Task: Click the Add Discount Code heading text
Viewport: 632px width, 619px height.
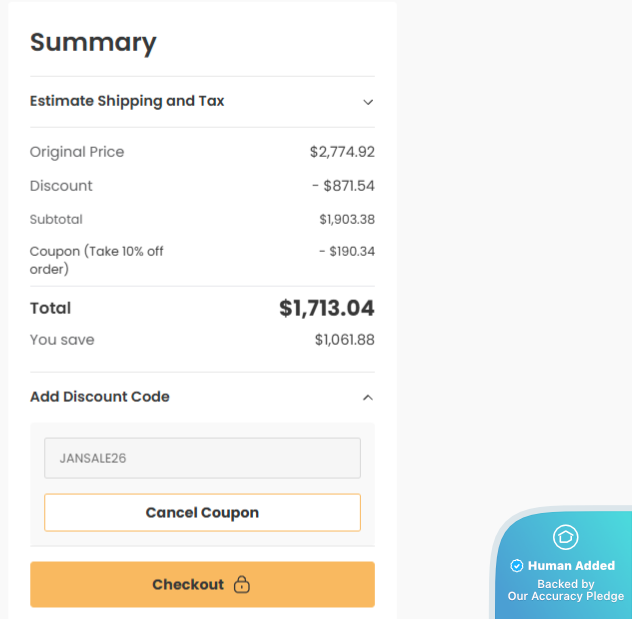Action: (100, 397)
